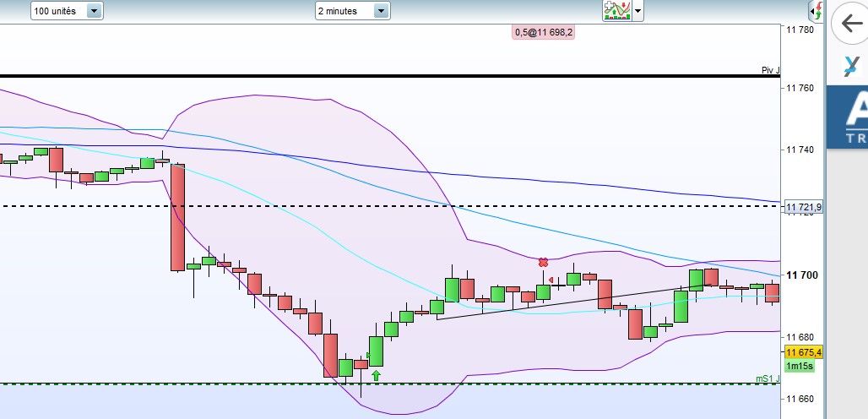Image resolution: width=868 pixels, height=419 pixels.
Task: Open the "2 minutes" timeframe dropdown
Action: 353,10
